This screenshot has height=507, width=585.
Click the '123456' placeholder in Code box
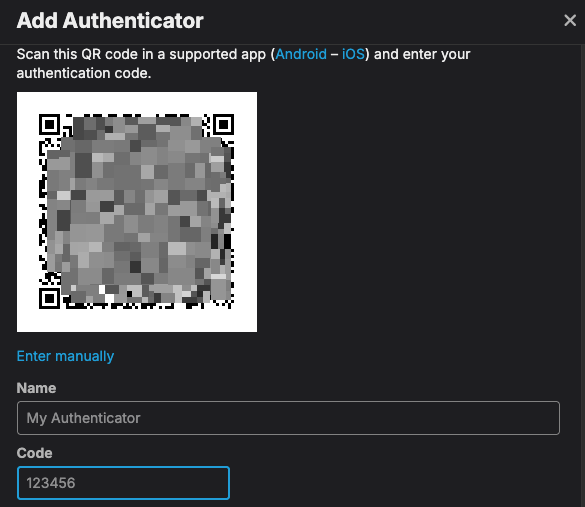coord(51,483)
